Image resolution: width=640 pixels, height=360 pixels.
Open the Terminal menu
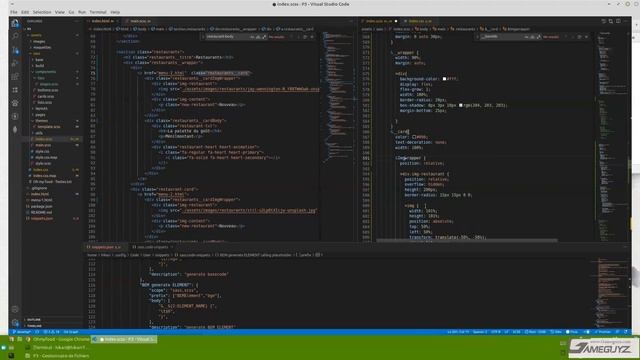click(x=98, y=12)
